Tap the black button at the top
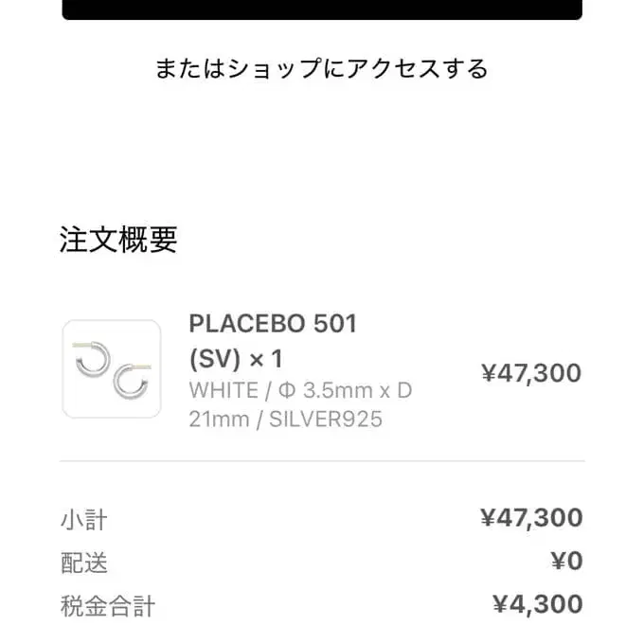This screenshot has width=644, height=644. coord(322,9)
